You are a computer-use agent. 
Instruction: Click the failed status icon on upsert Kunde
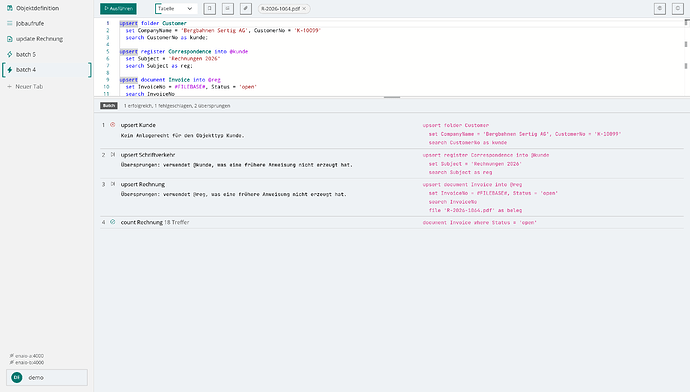tap(113, 125)
